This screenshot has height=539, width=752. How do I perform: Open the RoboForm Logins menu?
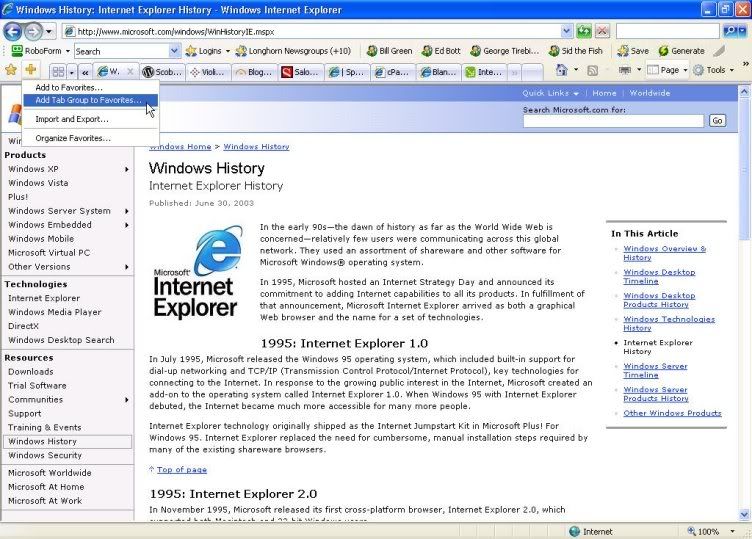tap(208, 51)
